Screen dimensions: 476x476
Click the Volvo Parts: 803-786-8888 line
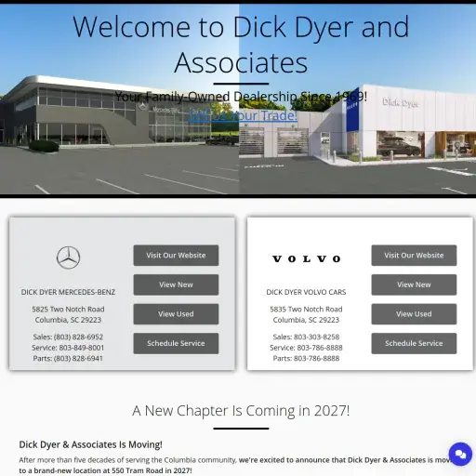pos(306,358)
